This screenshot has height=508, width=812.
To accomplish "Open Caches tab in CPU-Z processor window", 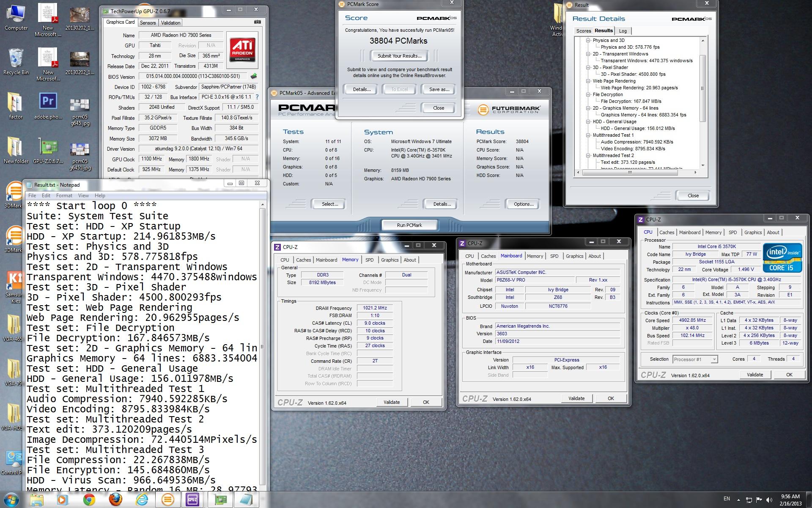I will click(x=667, y=232).
